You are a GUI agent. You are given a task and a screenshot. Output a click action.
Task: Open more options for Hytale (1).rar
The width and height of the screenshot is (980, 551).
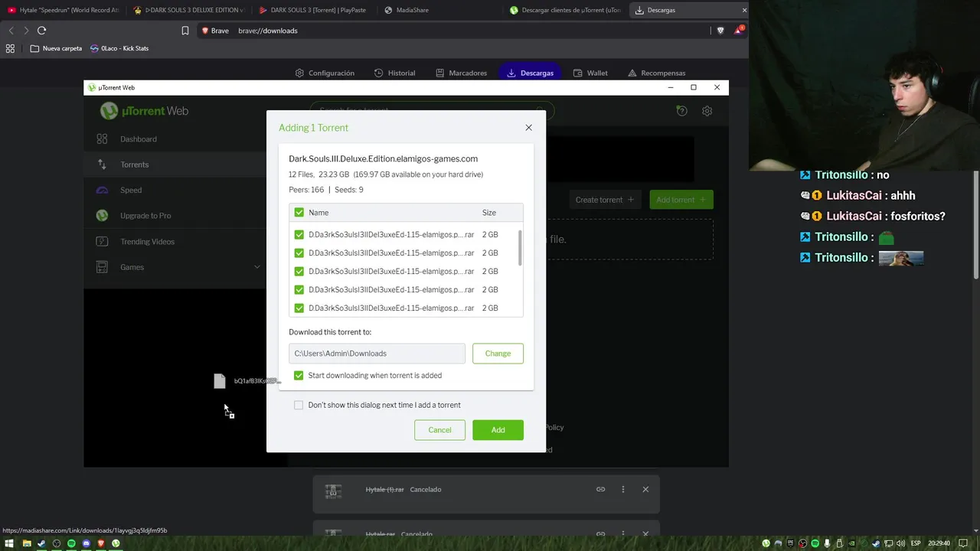click(x=623, y=490)
